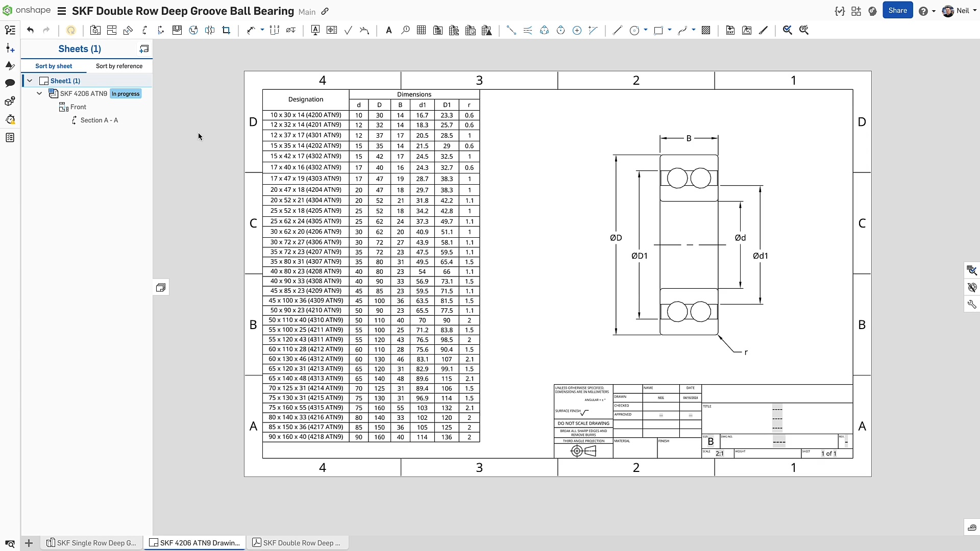
Task: Open the rectangle tool dropdown arrow
Action: point(670,30)
